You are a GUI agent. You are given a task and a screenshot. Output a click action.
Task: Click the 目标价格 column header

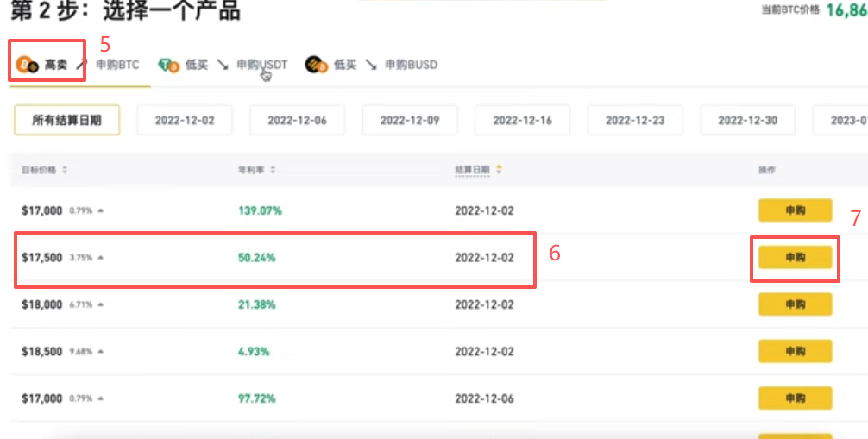point(39,170)
